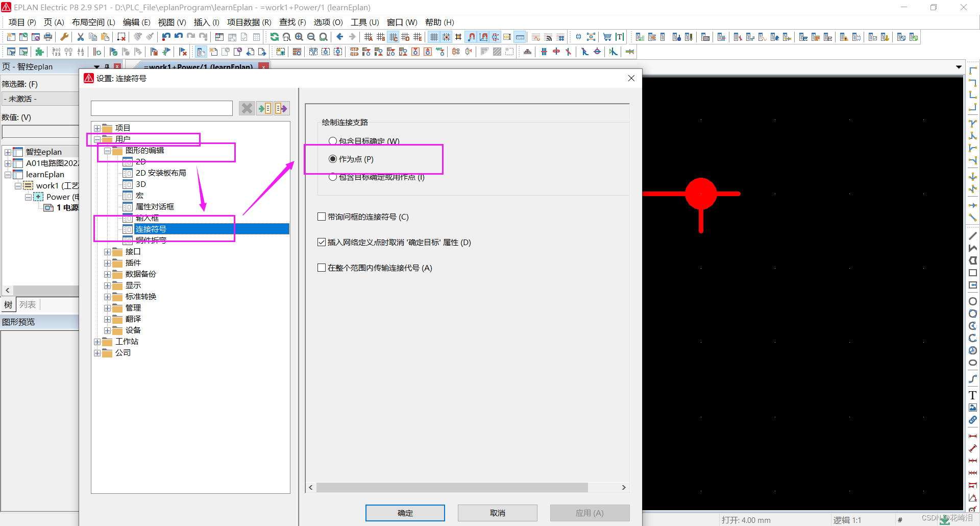Select the line drawing tool in right toolbar
Screen dimensions: 980x526
click(x=973, y=236)
